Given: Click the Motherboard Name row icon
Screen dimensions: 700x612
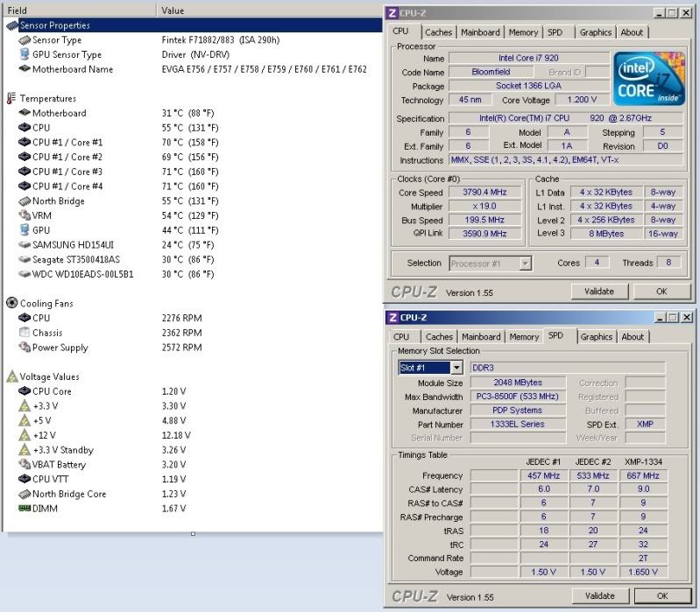Looking at the screenshot, I should coord(25,69).
